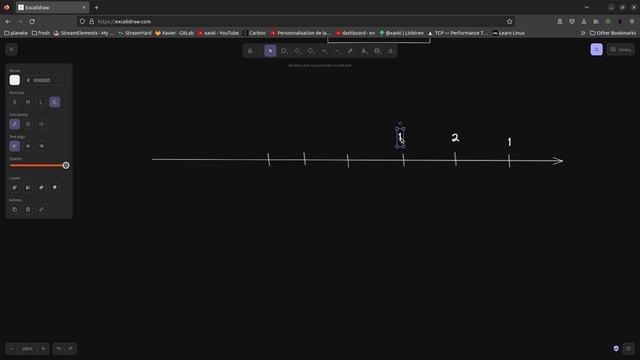The height and width of the screenshot is (360, 640).
Task: Align text to the right
Action: pos(41,146)
